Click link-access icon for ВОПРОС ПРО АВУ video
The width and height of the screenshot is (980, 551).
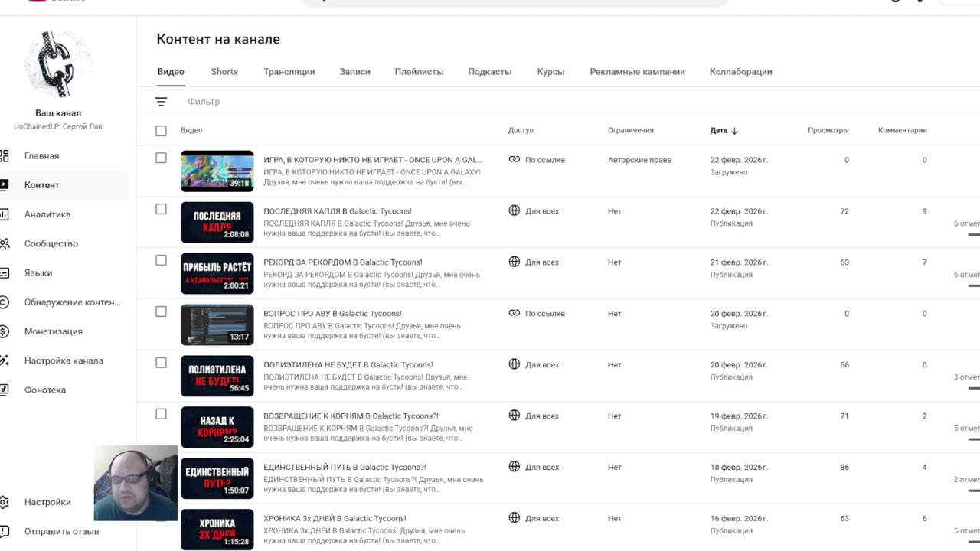(514, 313)
